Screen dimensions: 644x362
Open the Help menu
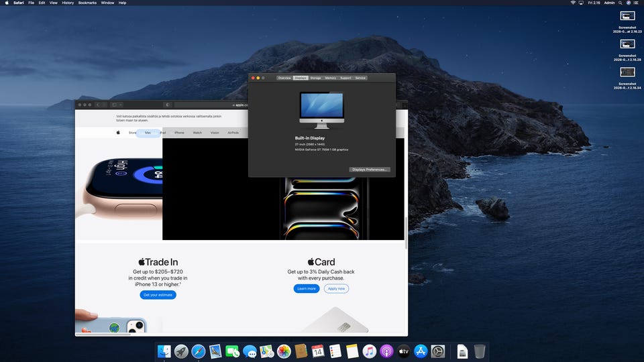point(122,3)
